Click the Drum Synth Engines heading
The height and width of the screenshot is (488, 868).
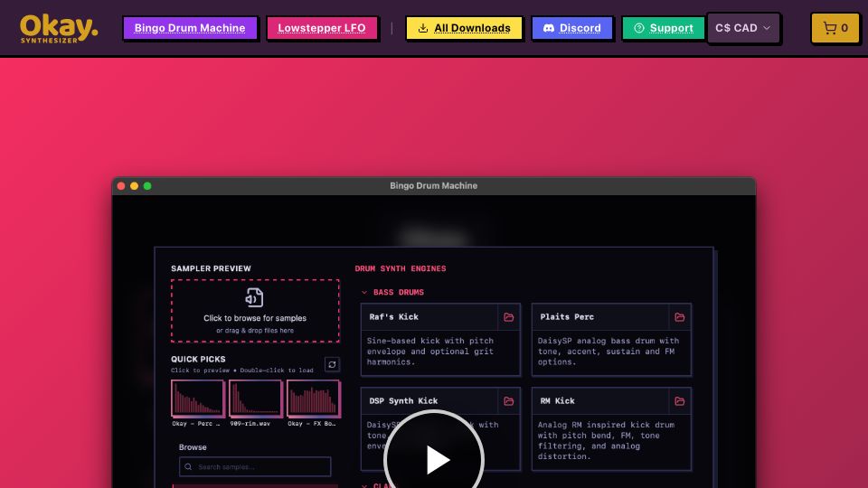point(401,268)
